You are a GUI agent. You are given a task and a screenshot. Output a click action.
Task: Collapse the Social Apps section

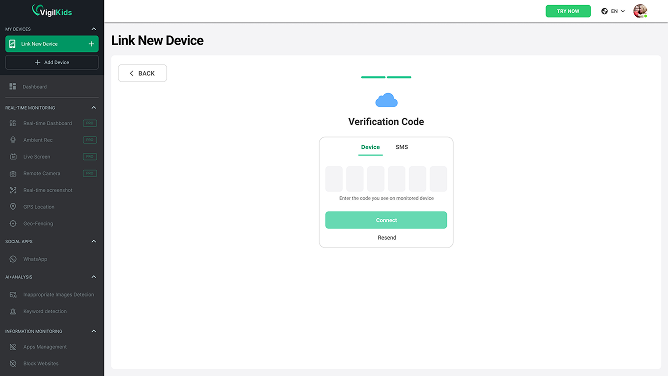94,241
